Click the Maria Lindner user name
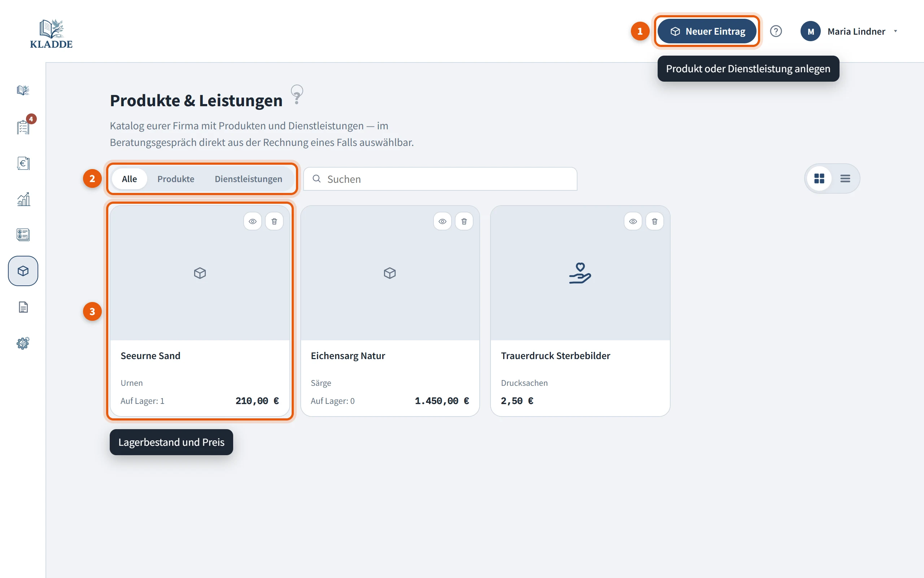This screenshot has width=924, height=578. (x=856, y=31)
